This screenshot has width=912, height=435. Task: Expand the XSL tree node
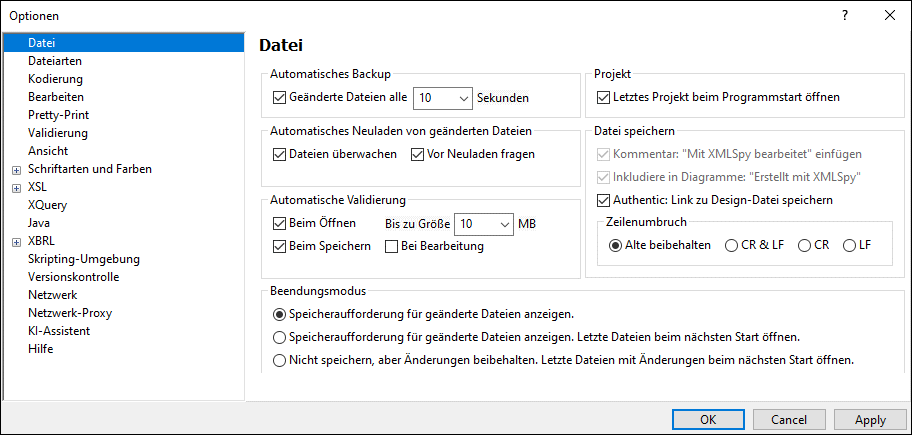16,187
